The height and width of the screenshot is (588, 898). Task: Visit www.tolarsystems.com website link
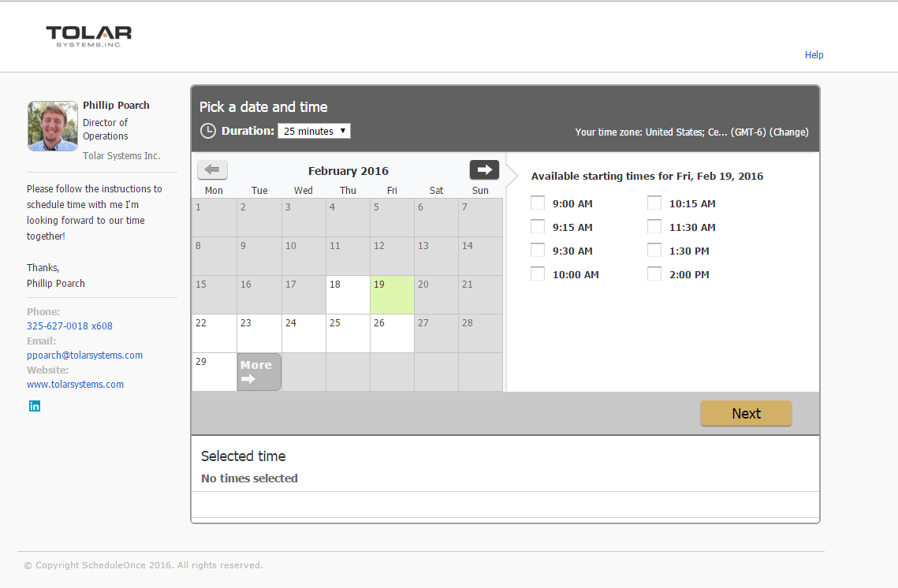pyautogui.click(x=75, y=384)
